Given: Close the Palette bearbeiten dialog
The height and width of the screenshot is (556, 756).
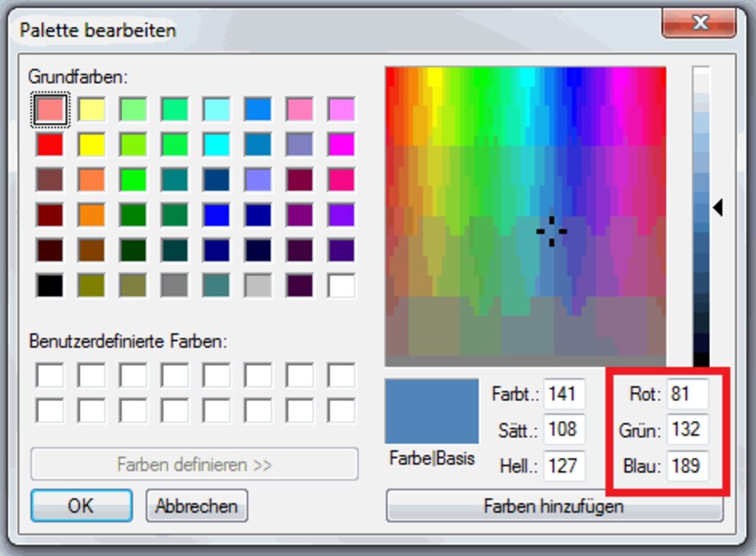Looking at the screenshot, I should 699,22.
